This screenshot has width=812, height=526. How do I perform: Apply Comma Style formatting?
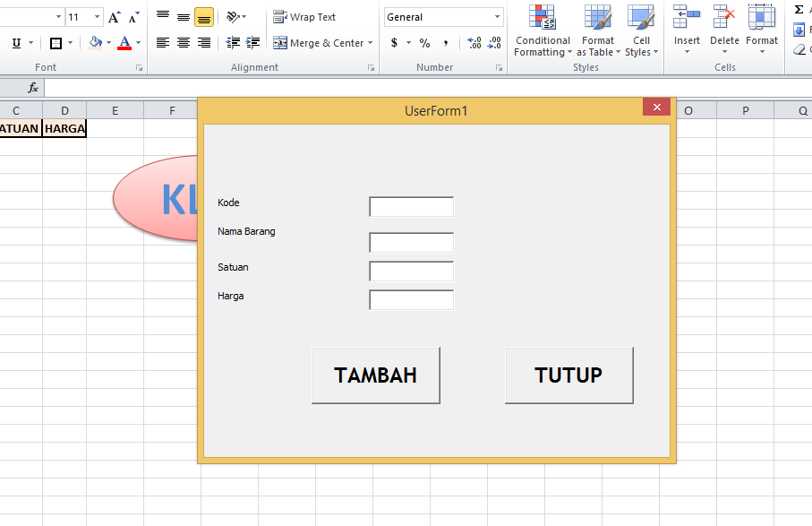point(444,42)
